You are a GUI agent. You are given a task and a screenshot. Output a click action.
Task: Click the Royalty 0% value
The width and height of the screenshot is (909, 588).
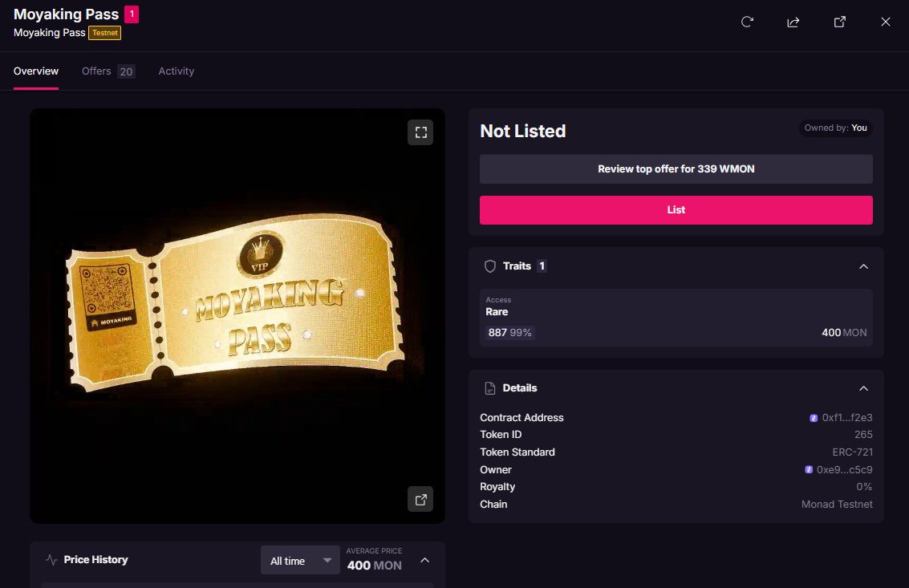(x=864, y=486)
